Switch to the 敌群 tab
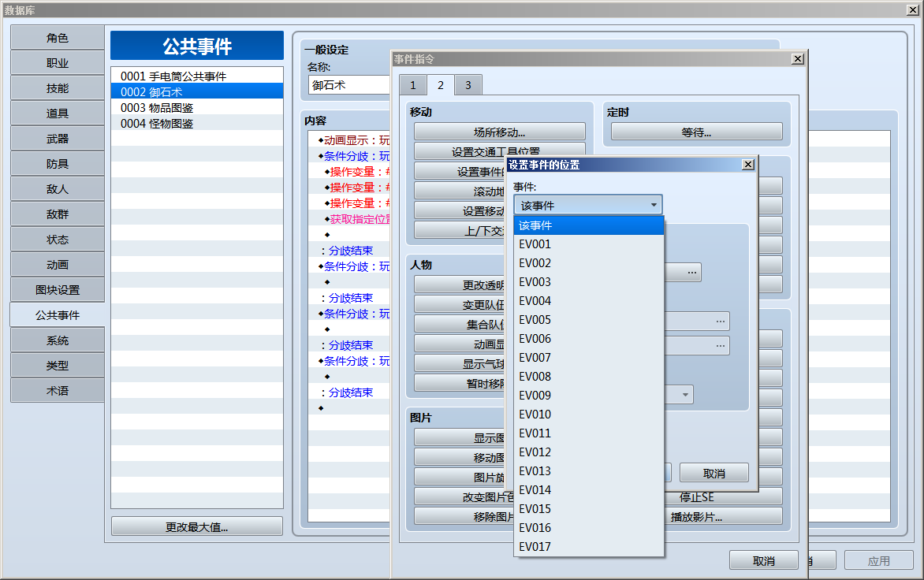This screenshot has width=924, height=580. coord(58,214)
